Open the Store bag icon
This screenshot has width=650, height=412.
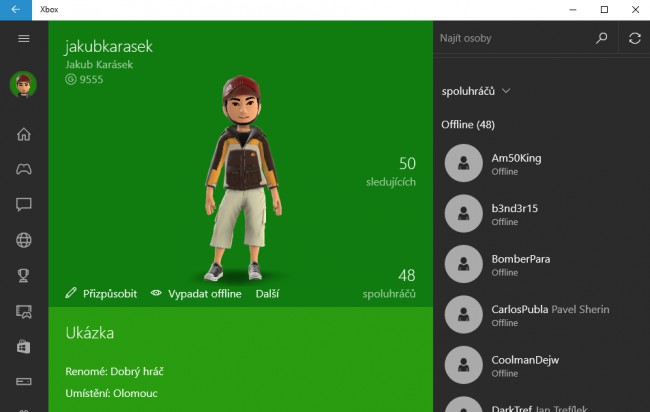pyautogui.click(x=24, y=347)
